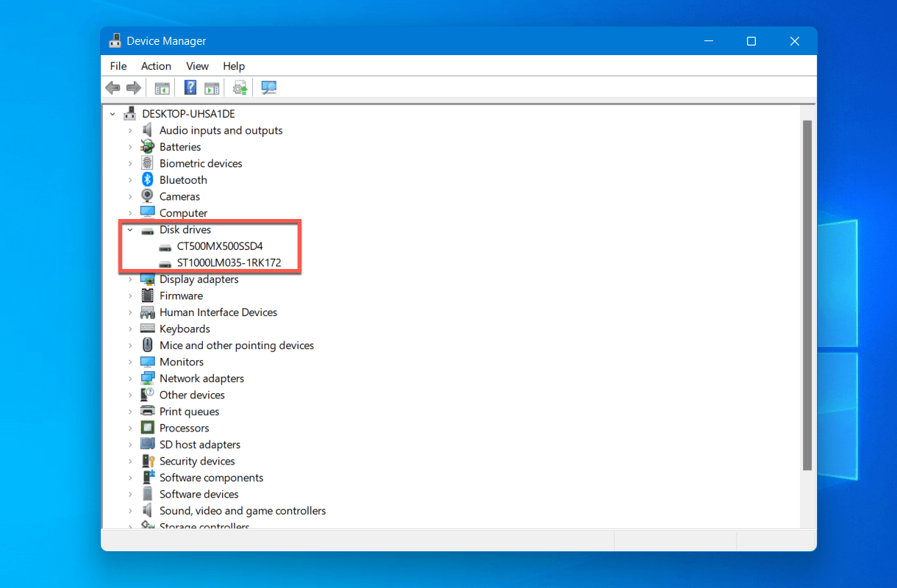Viewport: 897px width, 588px height.
Task: Toggle the Show/Hide Action Pane toolbar icon
Action: coord(212,88)
